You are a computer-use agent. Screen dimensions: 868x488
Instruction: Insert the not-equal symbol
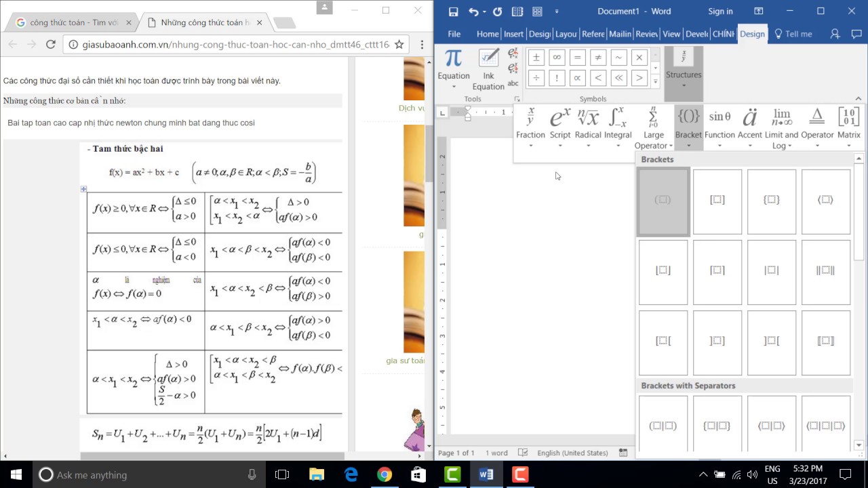(x=597, y=58)
